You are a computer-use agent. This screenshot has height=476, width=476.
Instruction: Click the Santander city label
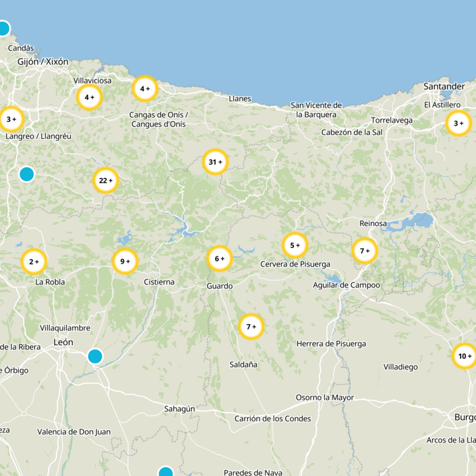444,86
